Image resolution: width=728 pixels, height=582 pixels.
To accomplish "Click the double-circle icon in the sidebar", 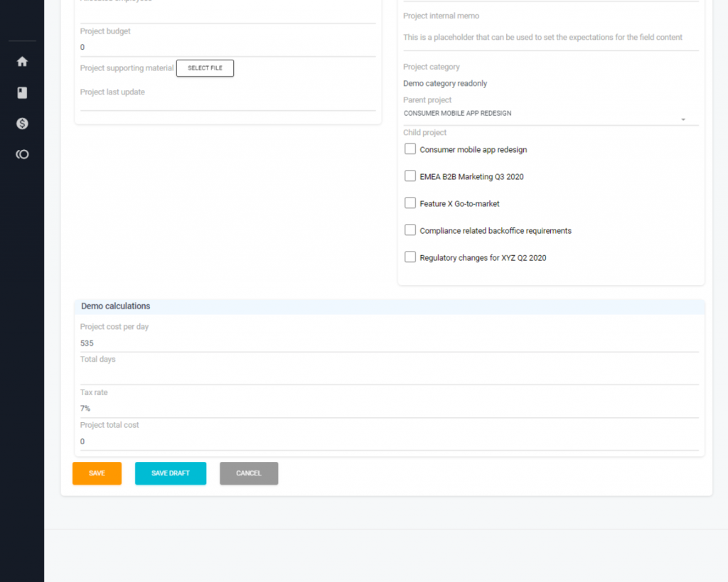I will [x=22, y=153].
